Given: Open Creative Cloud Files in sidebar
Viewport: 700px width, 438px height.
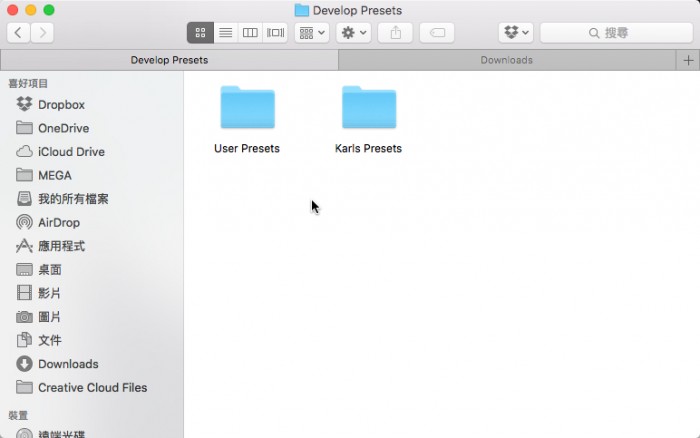Looking at the screenshot, I should coord(92,388).
